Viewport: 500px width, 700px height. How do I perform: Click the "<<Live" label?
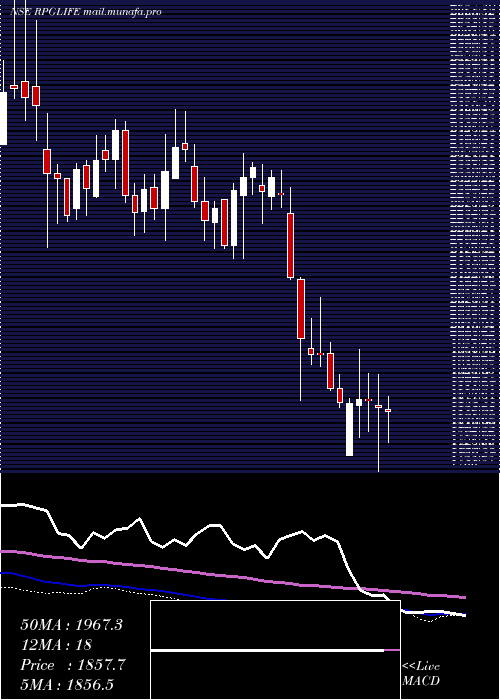click(x=421, y=667)
